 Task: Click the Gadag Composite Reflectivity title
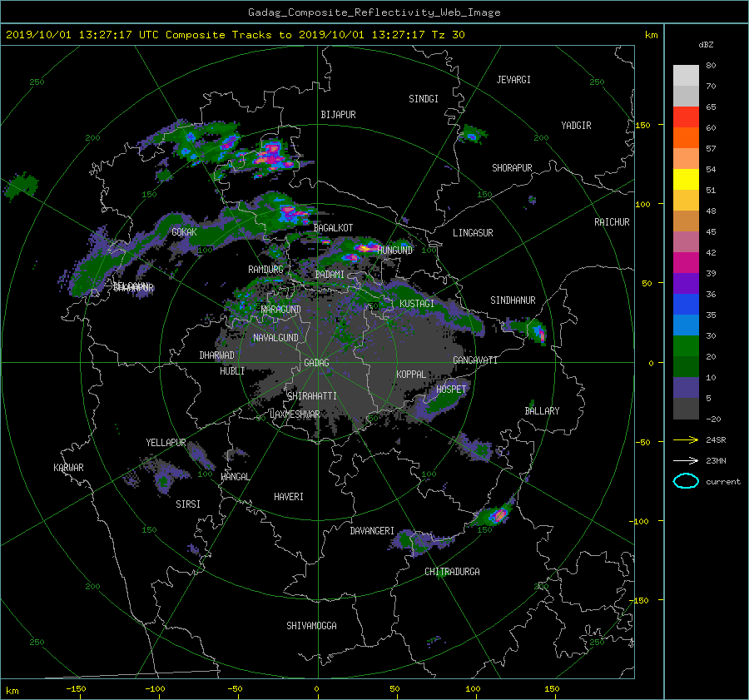tap(374, 12)
